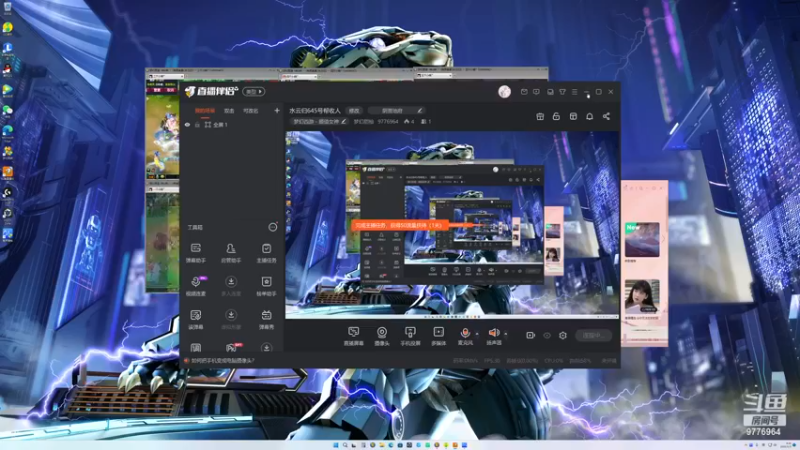Open the mail envelope icon in title bar
Image resolution: width=800 pixels, height=450 pixels.
524,92
